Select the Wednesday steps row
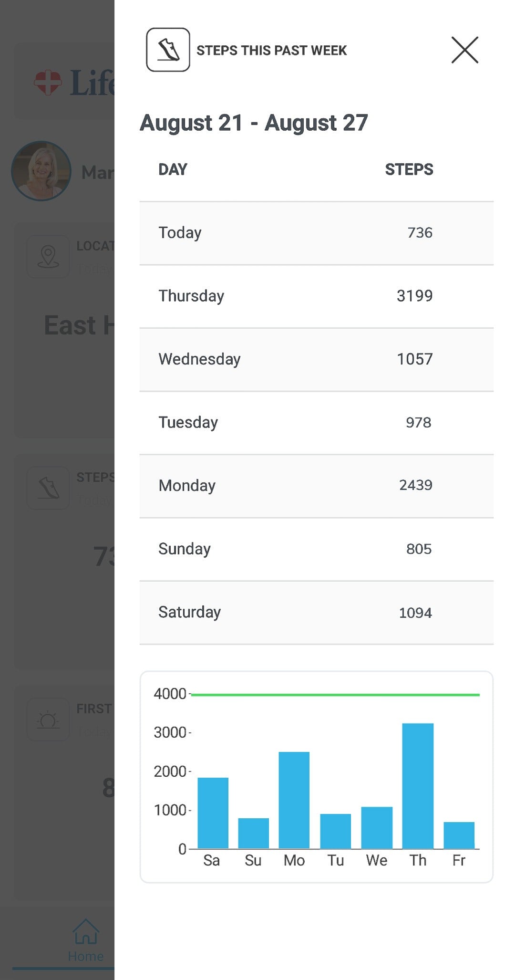Viewport: 515px width, 980px height. (316, 359)
